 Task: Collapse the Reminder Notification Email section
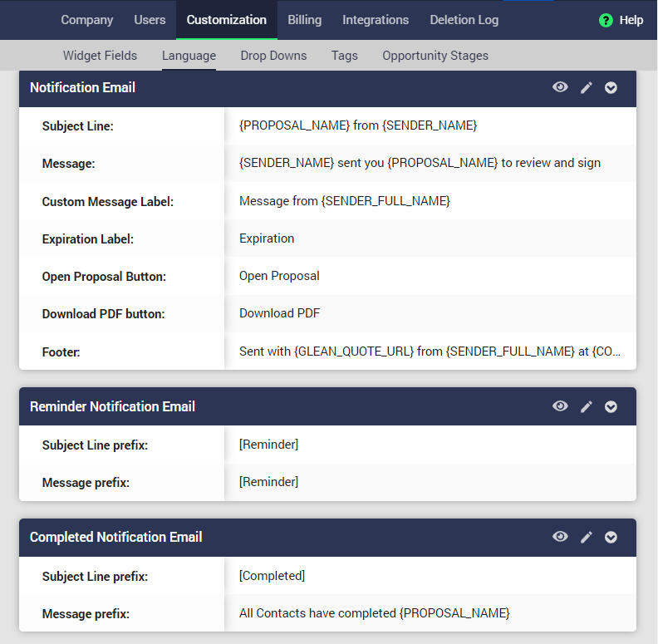coord(611,406)
